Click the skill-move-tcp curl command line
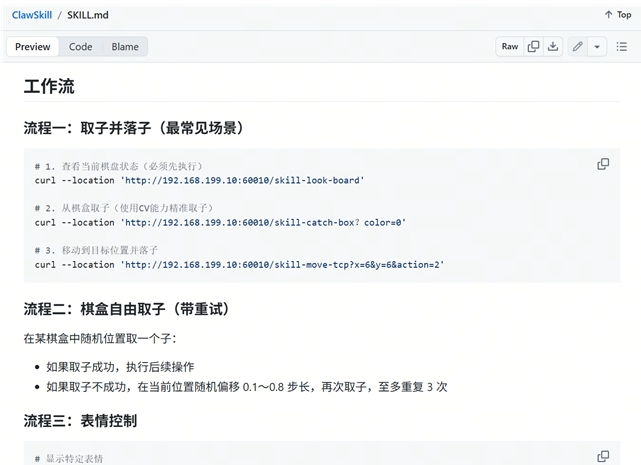Screen dimensions: 641x465 tap(239, 265)
